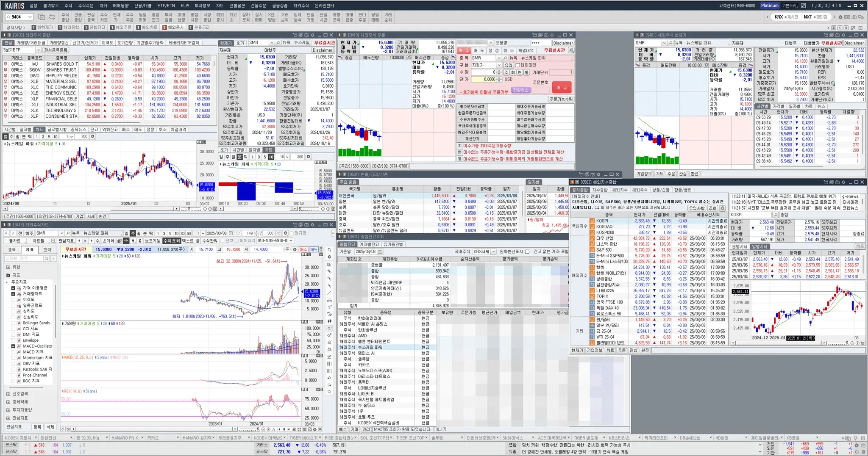The image size is (868, 456).
Task: Disable MACD+Oscillator indicator checkbox
Action: [x=14, y=346]
